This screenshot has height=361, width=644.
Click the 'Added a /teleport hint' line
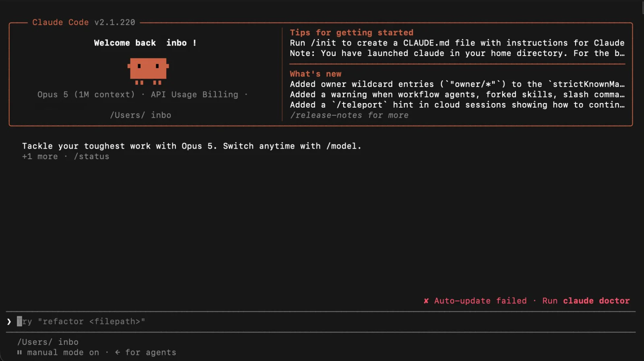click(457, 105)
